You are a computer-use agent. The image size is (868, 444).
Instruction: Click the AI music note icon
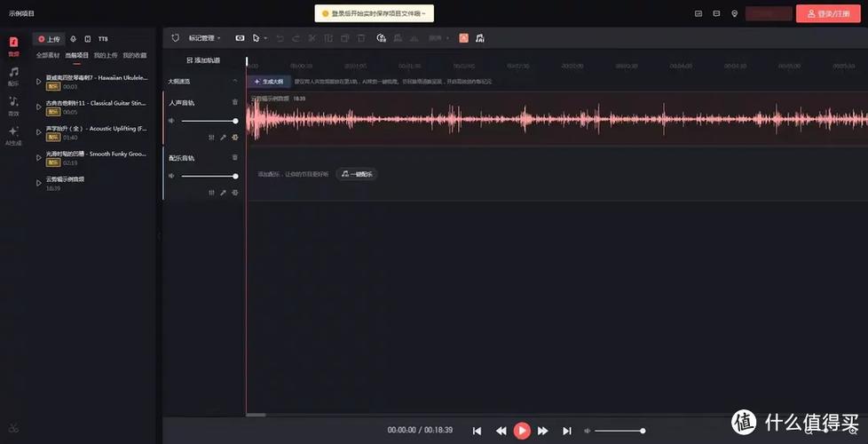[480, 38]
